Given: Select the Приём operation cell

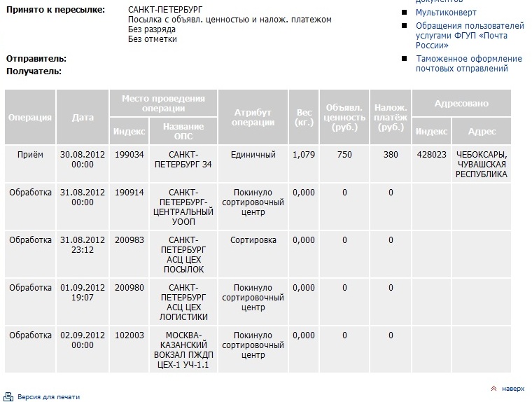Looking at the screenshot, I should [30, 164].
